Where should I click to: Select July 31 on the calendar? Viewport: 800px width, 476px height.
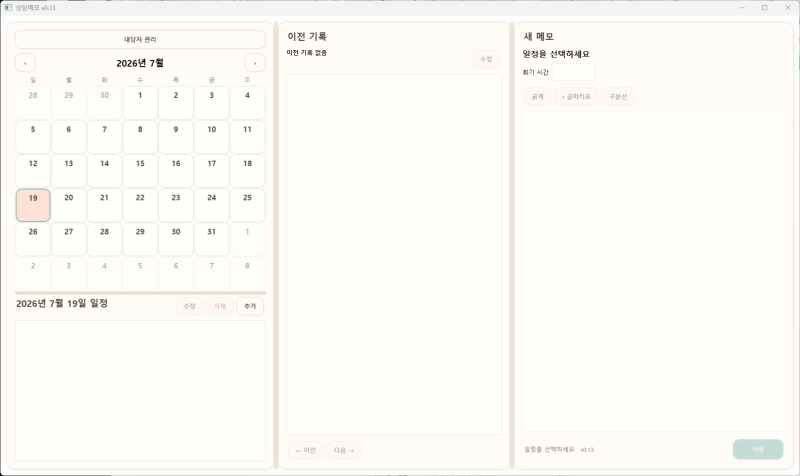(212, 239)
